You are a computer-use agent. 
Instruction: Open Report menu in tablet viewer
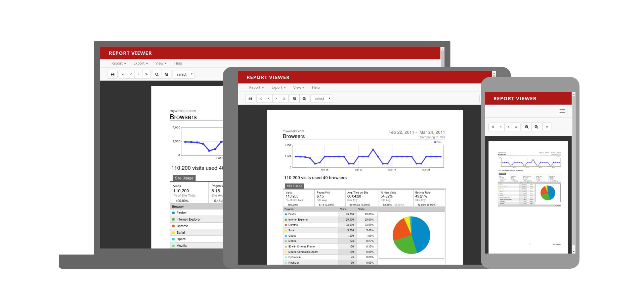256,87
